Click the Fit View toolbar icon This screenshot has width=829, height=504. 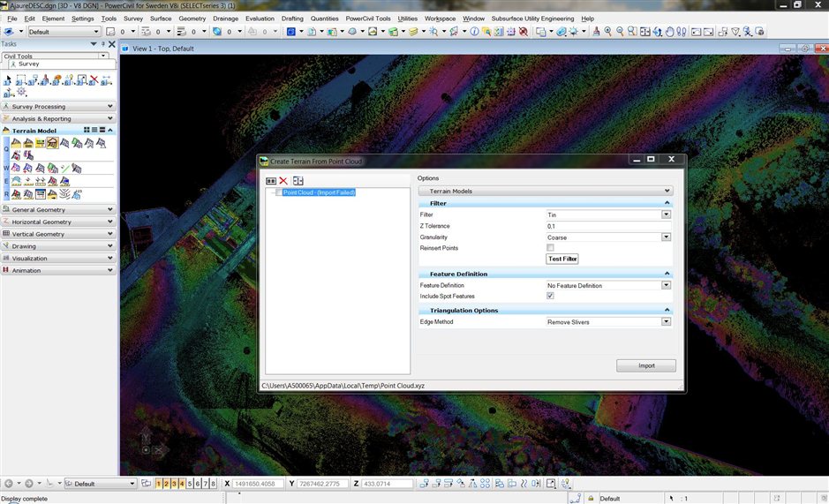pyautogui.click(x=644, y=32)
